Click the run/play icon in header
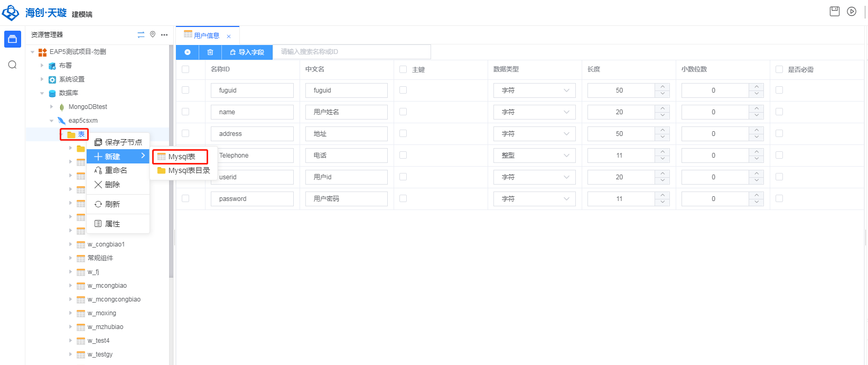Screen dimensions: 868x365 click(x=852, y=11)
